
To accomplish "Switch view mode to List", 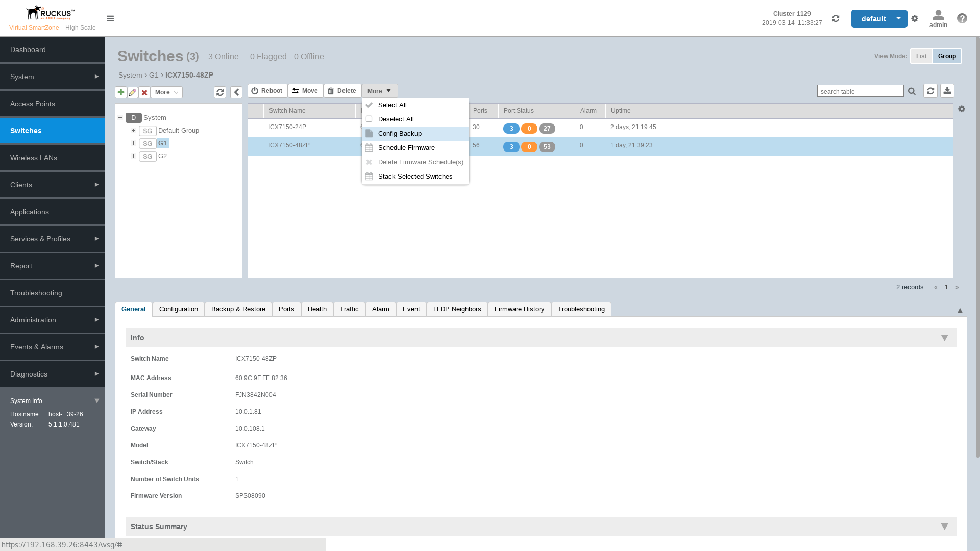I will (921, 56).
